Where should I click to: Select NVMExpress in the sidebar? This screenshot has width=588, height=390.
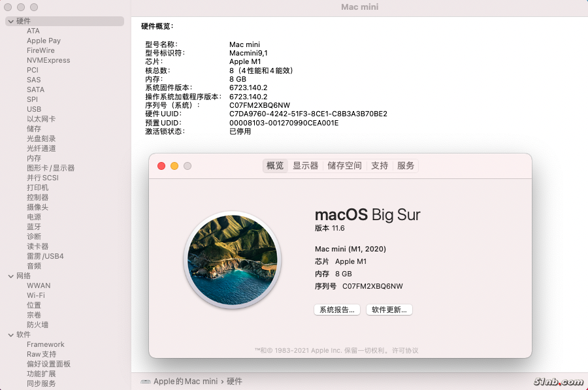48,60
